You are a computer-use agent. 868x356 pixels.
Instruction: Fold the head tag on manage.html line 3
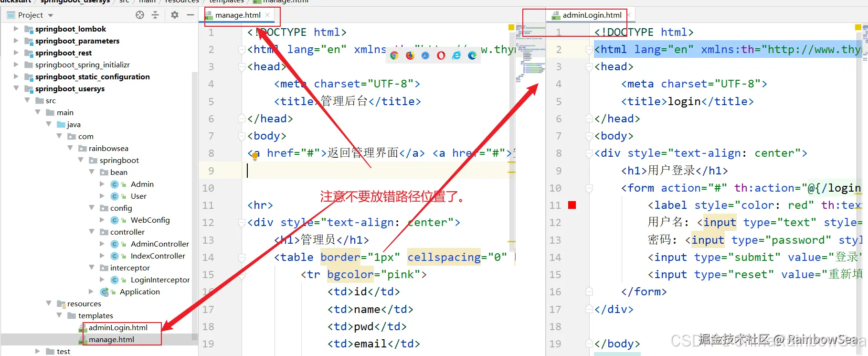click(242, 67)
